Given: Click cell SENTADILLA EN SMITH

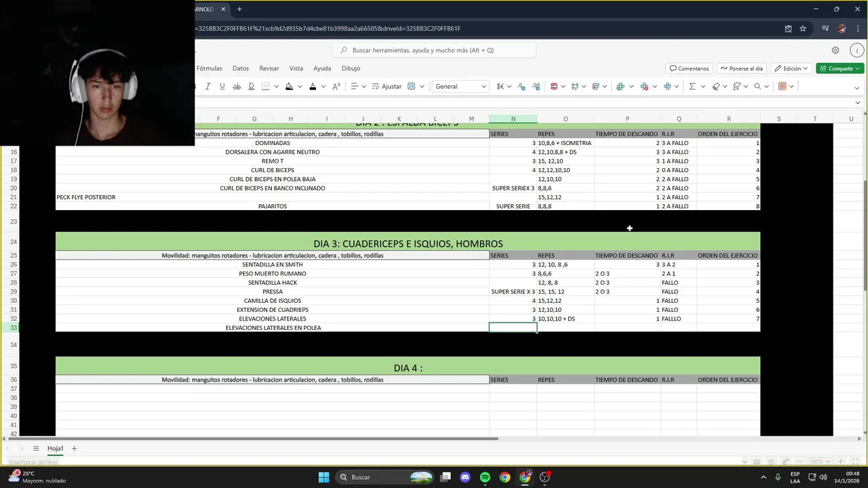Looking at the screenshot, I should click(x=273, y=264).
